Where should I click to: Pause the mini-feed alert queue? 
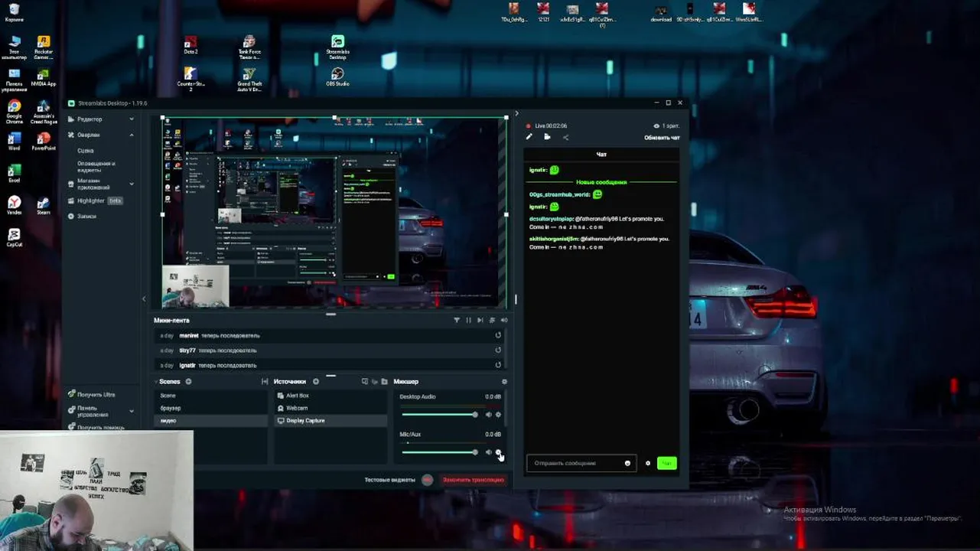click(x=468, y=320)
